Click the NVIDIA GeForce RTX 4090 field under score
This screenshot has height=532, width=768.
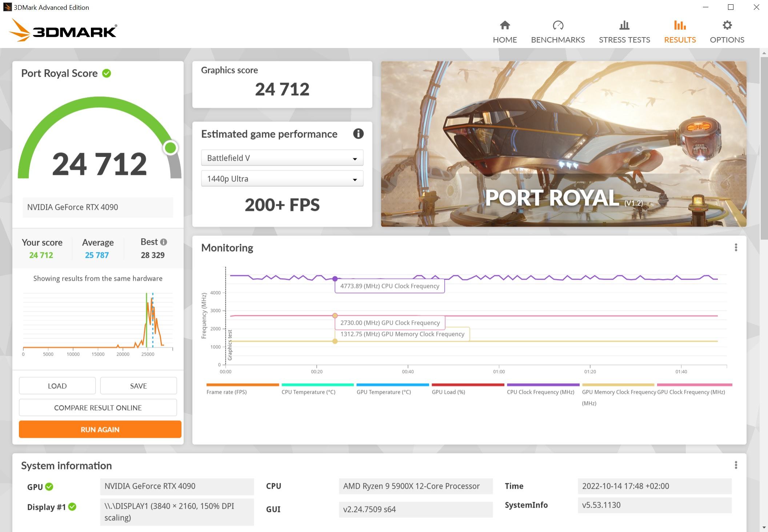point(98,207)
